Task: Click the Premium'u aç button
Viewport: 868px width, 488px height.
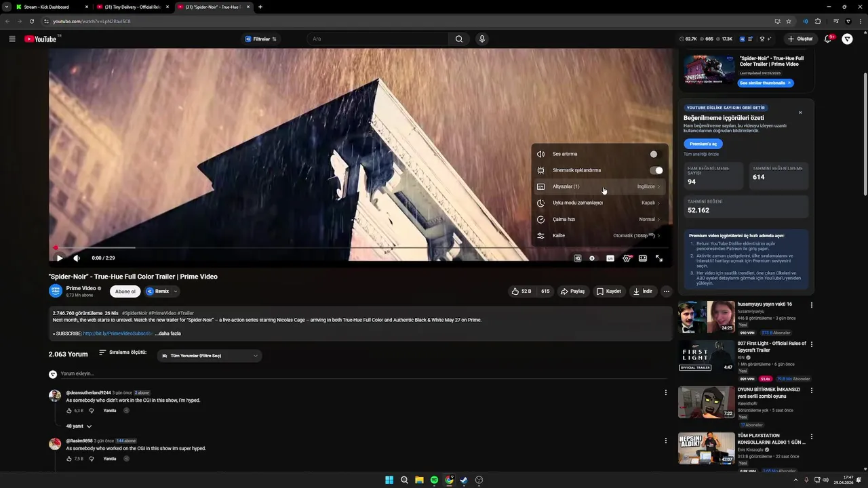Action: coord(703,144)
